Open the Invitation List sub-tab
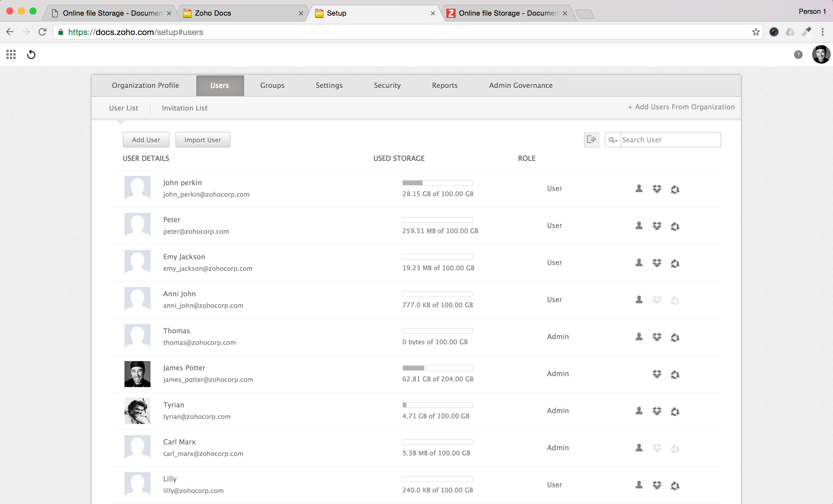The height and width of the screenshot is (504, 833). (x=184, y=108)
